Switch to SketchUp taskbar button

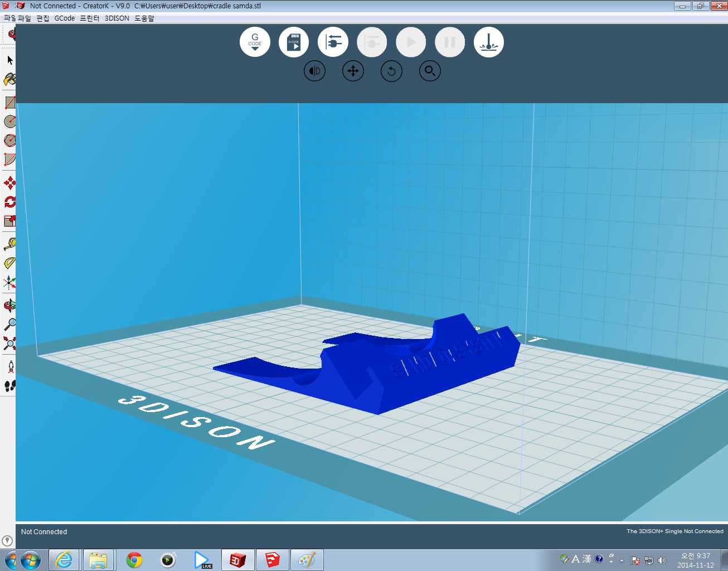tap(273, 560)
